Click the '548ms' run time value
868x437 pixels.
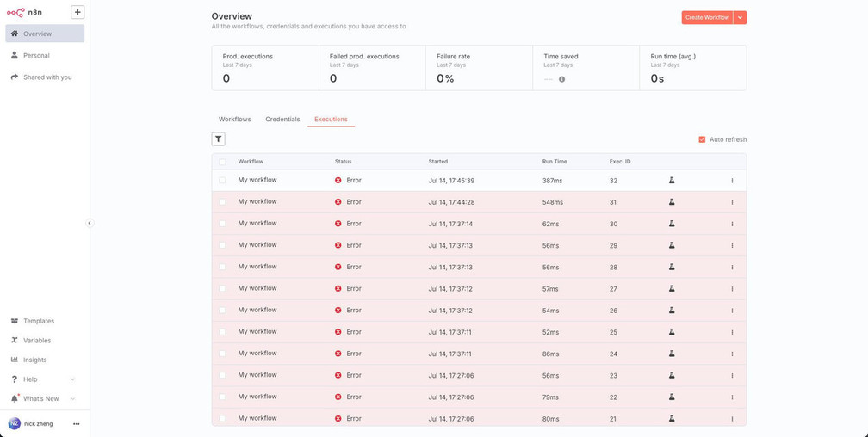coord(553,202)
